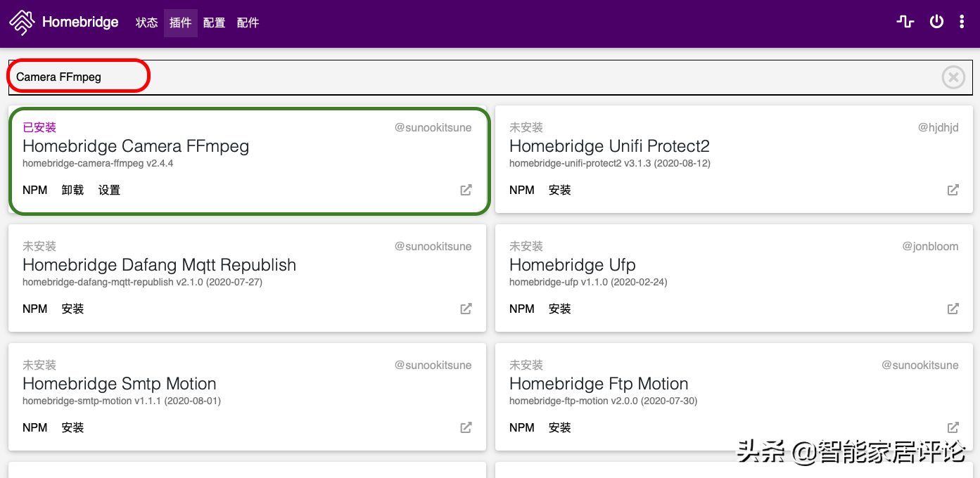Click the @hjdhjd author name
This screenshot has width=980, height=478.
pyautogui.click(x=938, y=127)
